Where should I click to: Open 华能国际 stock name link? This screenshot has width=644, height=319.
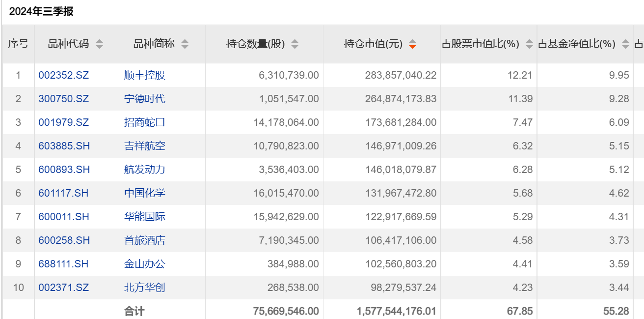(145, 217)
